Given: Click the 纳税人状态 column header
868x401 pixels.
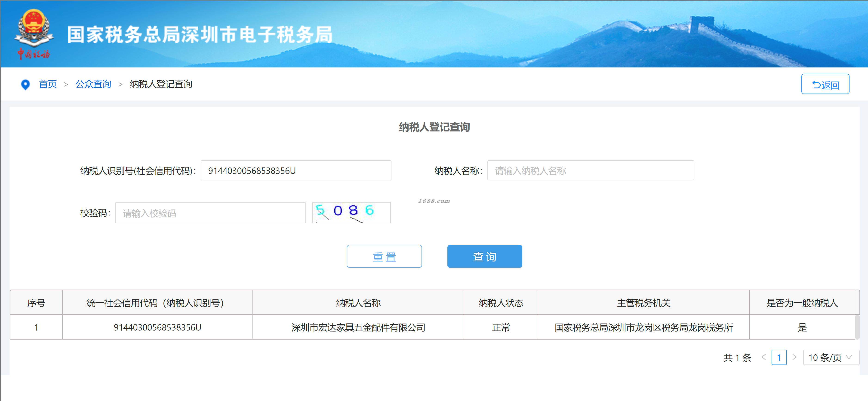Looking at the screenshot, I should (x=501, y=303).
